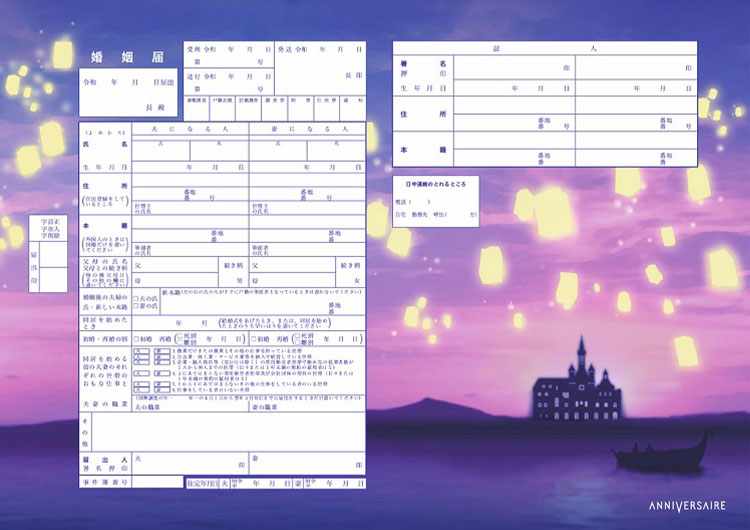The height and width of the screenshot is (530, 750).
Task: Click the husband's mother (母) name field
Action: click(175, 280)
